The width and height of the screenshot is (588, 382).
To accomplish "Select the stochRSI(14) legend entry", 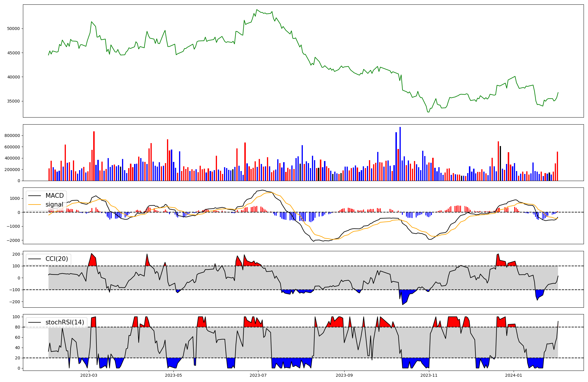I will click(x=65, y=322).
